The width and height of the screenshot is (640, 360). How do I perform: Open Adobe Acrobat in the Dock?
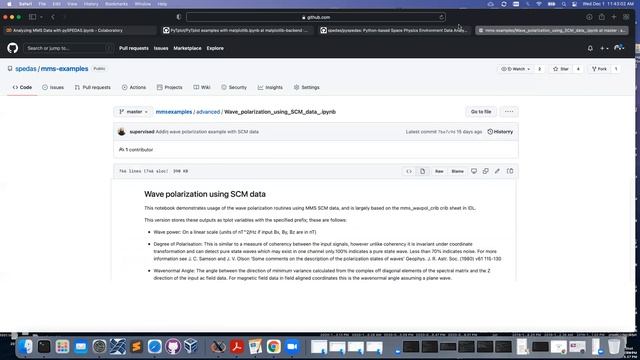point(237,347)
